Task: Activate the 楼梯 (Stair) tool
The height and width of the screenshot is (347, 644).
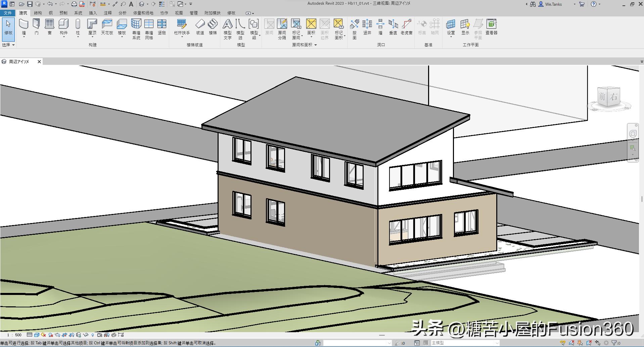Action: pyautogui.click(x=213, y=27)
